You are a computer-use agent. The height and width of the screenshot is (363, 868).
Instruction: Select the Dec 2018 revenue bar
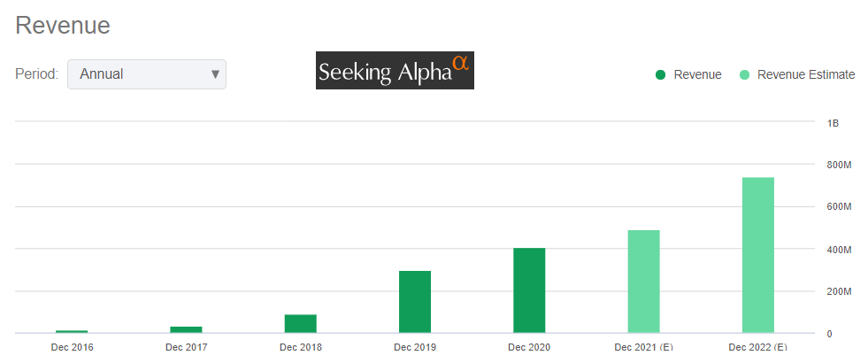pyautogui.click(x=301, y=323)
